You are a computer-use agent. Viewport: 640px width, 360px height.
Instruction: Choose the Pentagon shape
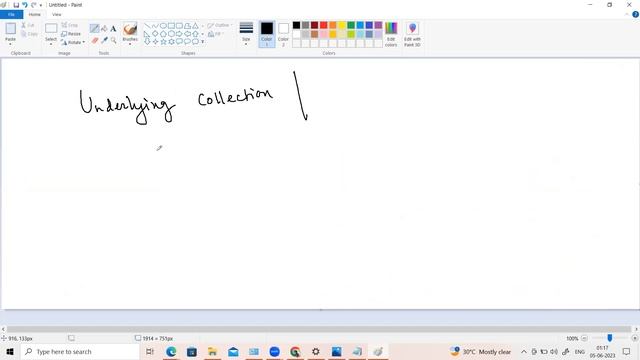[x=163, y=34]
